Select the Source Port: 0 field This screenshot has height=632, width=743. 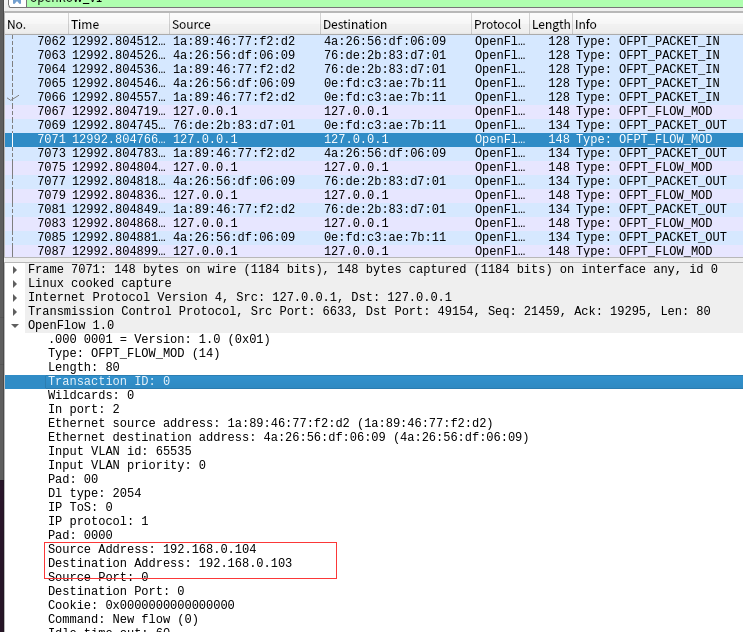(x=98, y=577)
